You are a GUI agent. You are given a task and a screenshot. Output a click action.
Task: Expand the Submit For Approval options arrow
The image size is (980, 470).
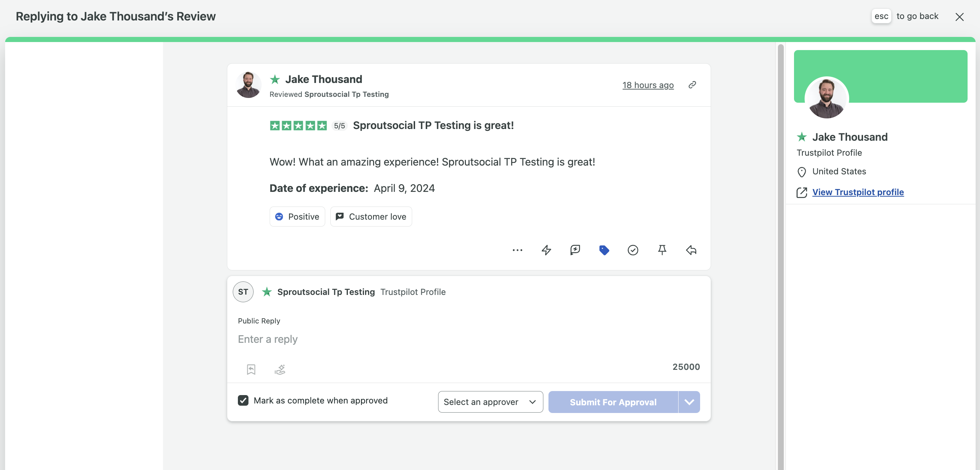coord(689,402)
